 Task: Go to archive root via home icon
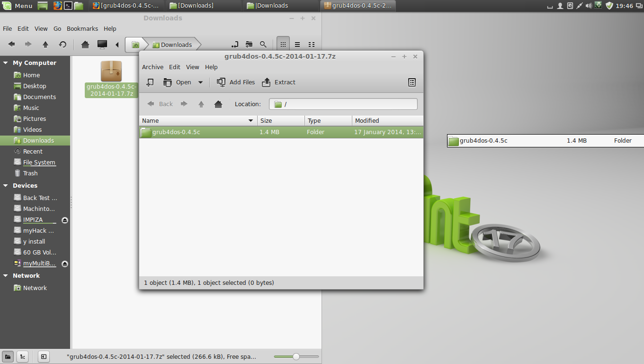218,104
